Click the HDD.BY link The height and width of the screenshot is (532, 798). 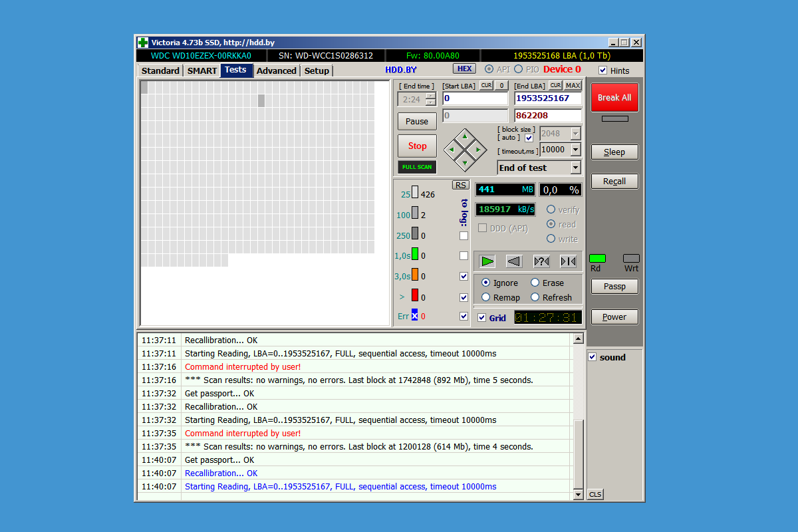click(401, 70)
